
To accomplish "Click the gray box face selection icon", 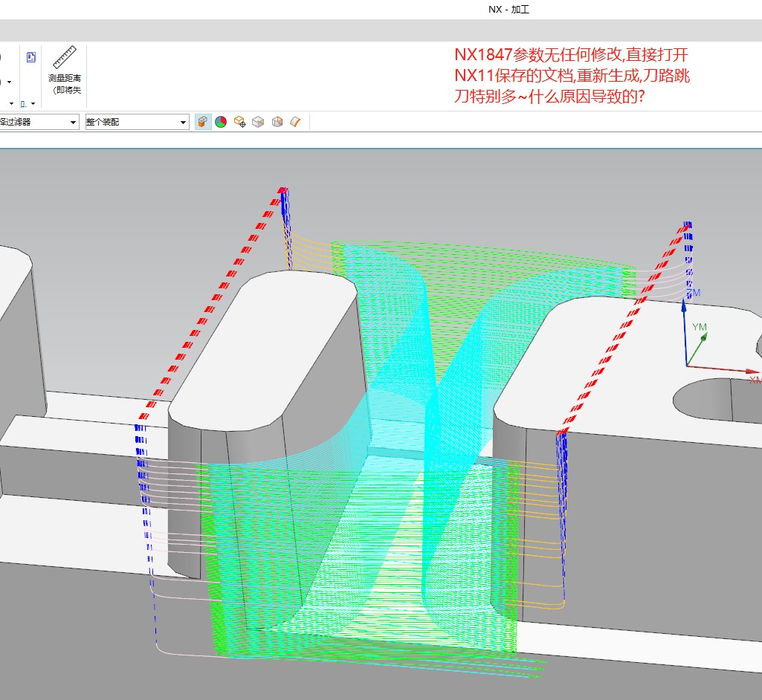I will point(258,122).
